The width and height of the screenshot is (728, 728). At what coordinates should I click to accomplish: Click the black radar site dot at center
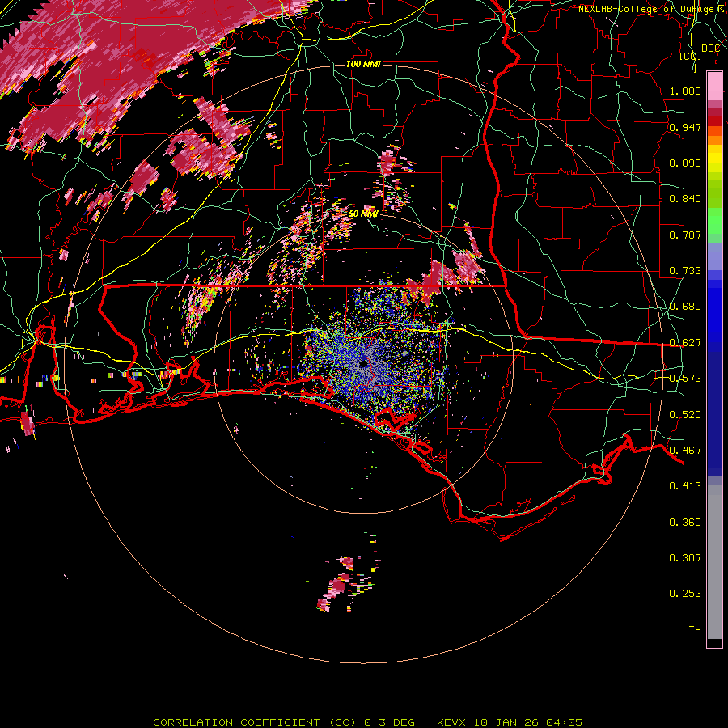tap(363, 363)
